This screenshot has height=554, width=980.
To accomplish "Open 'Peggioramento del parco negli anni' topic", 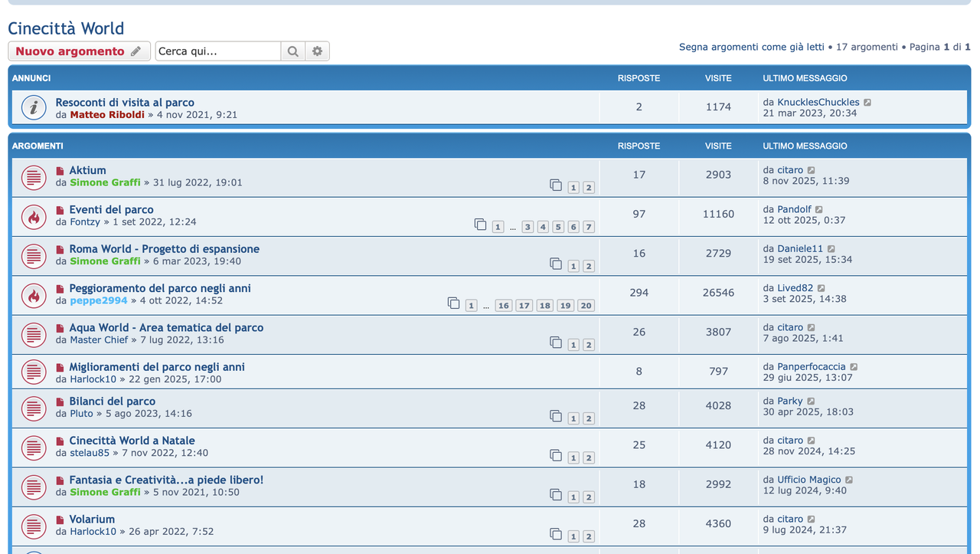I will click(x=160, y=289).
